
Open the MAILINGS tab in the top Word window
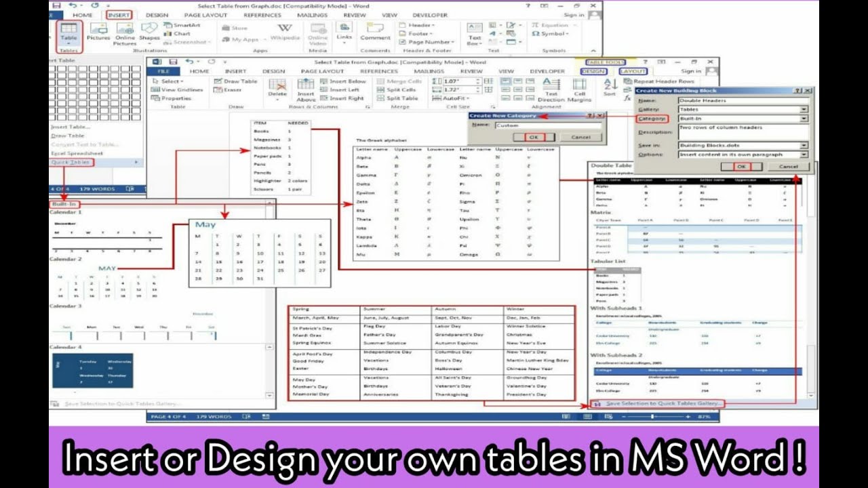pyautogui.click(x=312, y=15)
